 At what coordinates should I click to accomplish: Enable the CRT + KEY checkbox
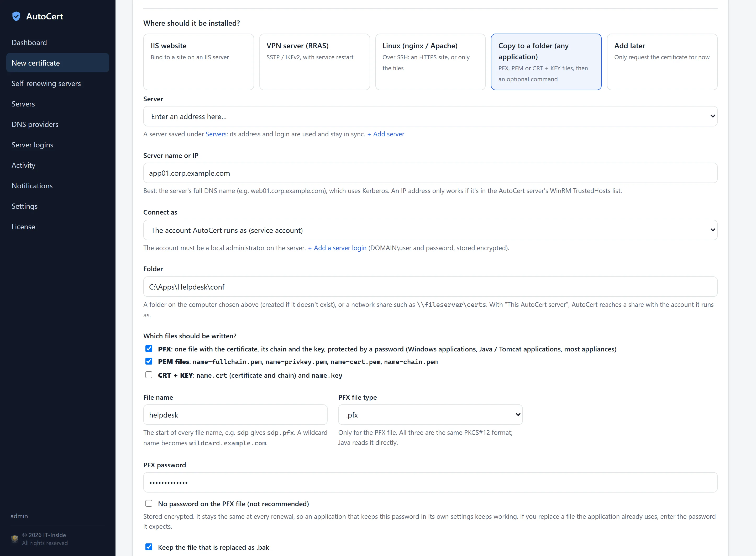point(149,375)
